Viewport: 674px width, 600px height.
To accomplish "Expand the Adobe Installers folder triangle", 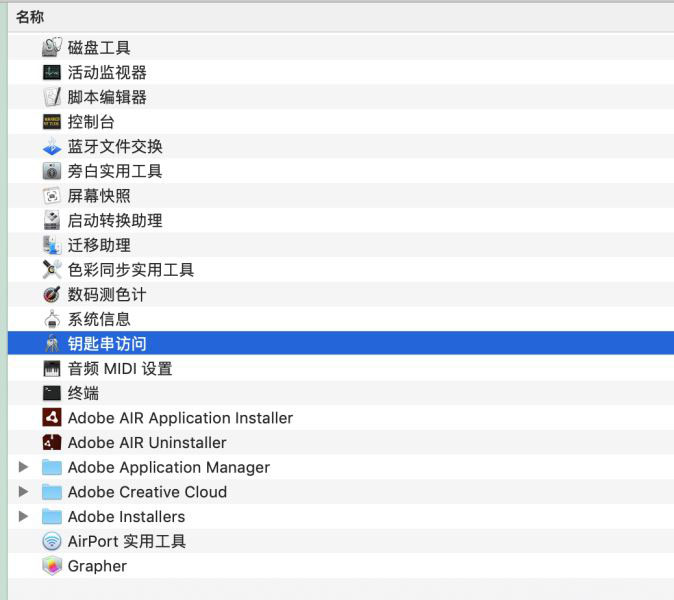I will [x=24, y=516].
